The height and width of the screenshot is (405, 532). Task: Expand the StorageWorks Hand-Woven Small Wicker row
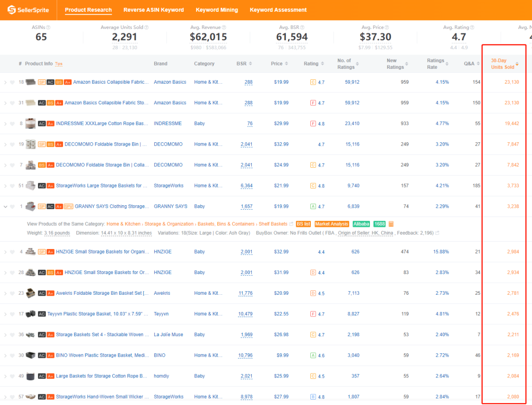click(x=5, y=397)
